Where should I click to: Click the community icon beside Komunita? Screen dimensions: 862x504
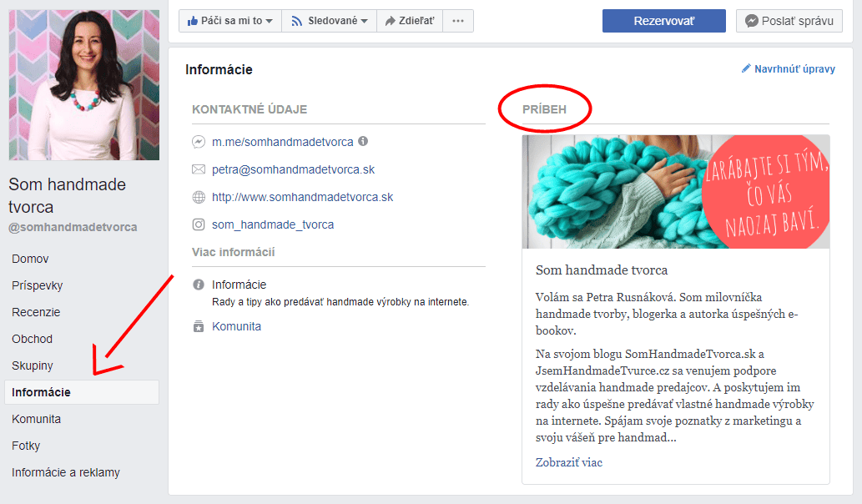click(x=199, y=326)
